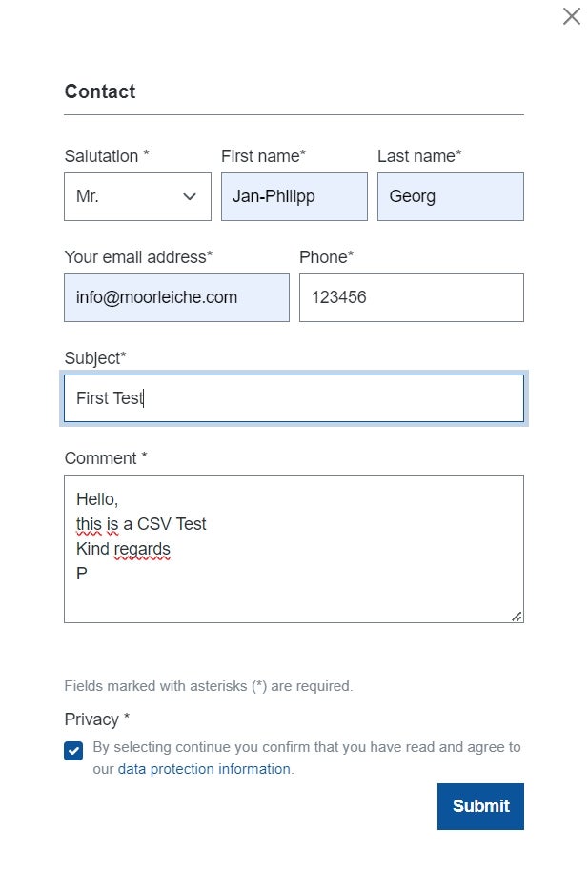Click the Subject label text
Image resolution: width=588 pixels, height=871 pixels.
point(95,358)
